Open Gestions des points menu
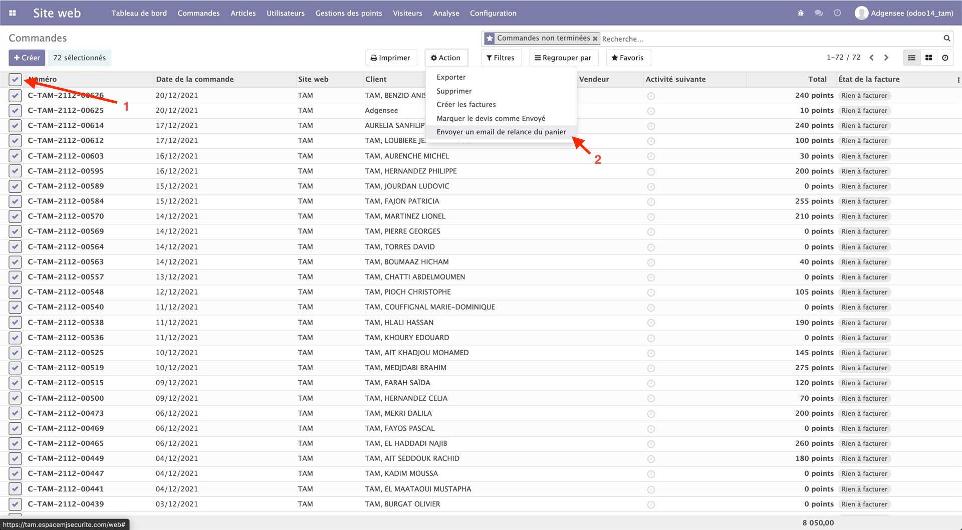962x530 pixels. coord(348,13)
